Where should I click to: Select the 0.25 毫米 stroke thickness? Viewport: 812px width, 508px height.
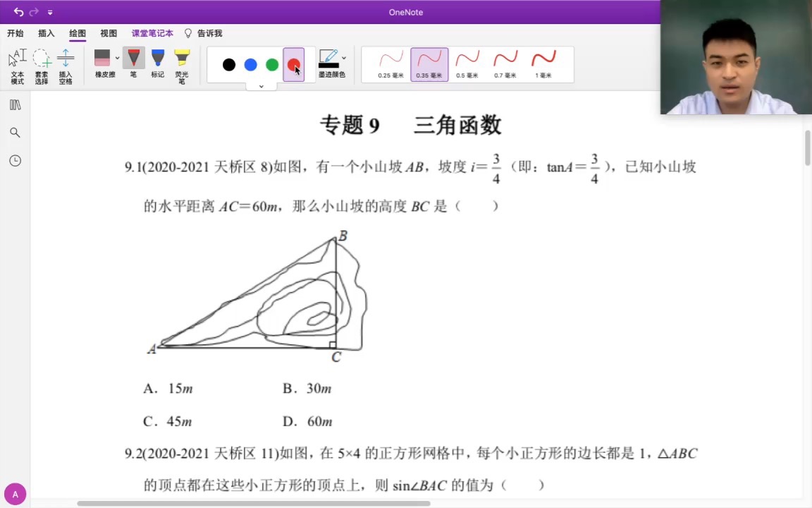click(x=390, y=64)
